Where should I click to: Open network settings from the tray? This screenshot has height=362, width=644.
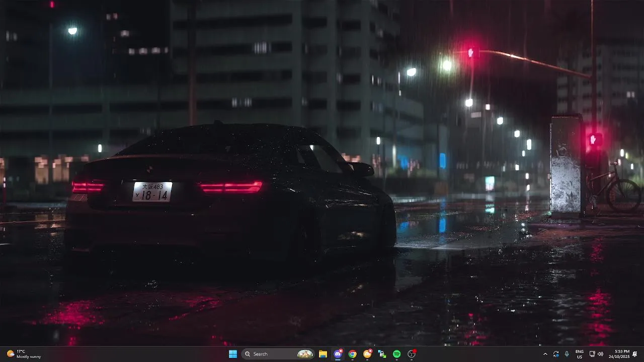pyautogui.click(x=592, y=354)
